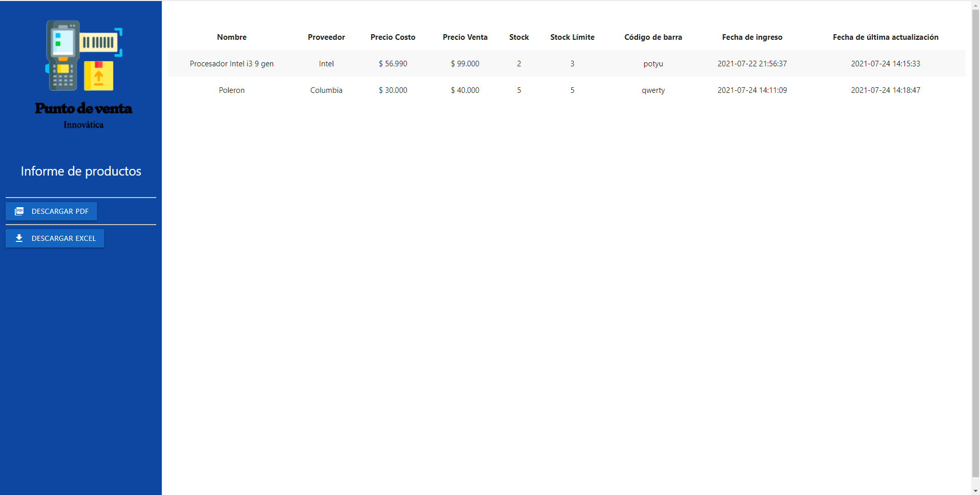Click the Nombre column header
Screen dimensions: 980x495
[x=232, y=37]
